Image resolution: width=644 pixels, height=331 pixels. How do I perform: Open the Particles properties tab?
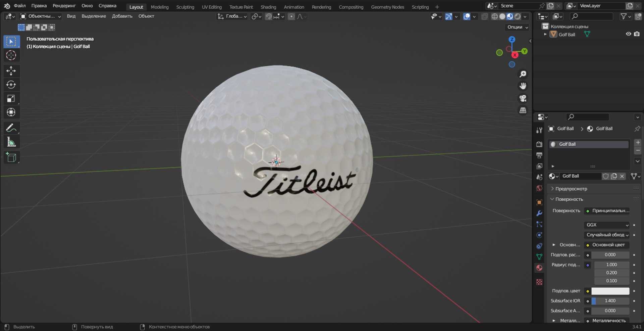coord(539,224)
